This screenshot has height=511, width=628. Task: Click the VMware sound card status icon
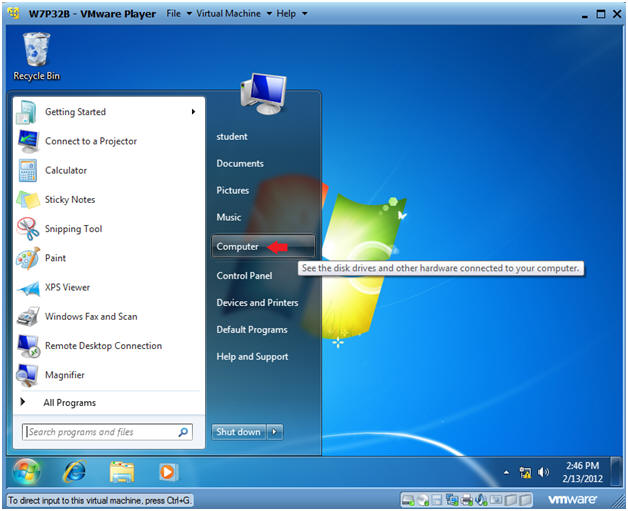(x=481, y=500)
